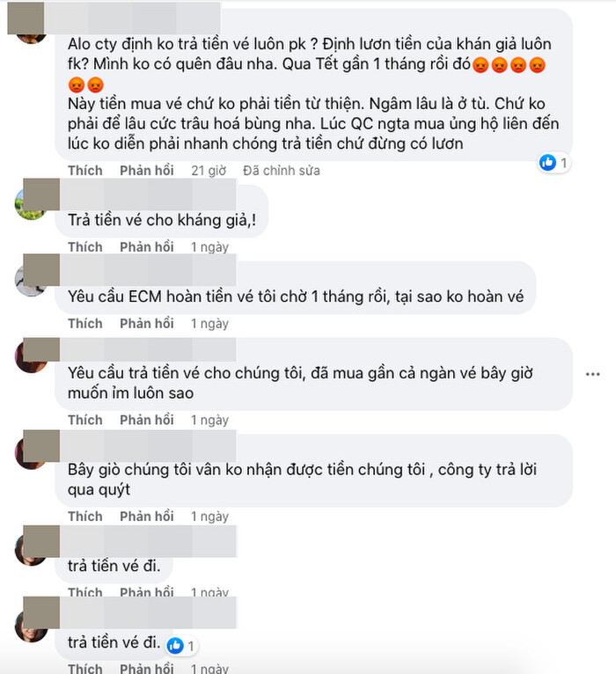Open the three-dot options for the 'gần cả ngàn vé' comment
The image size is (616, 674).
pyautogui.click(x=592, y=375)
